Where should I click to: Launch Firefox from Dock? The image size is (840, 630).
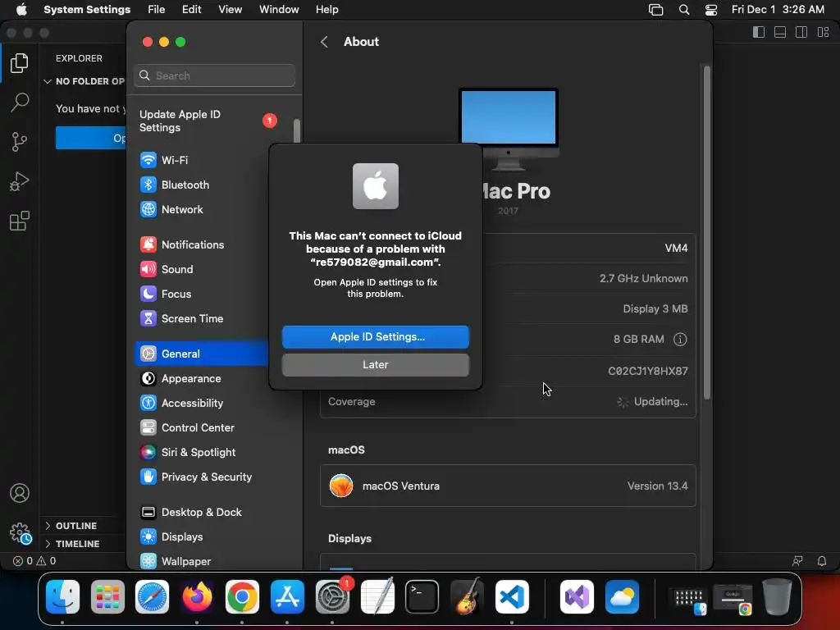(x=197, y=596)
